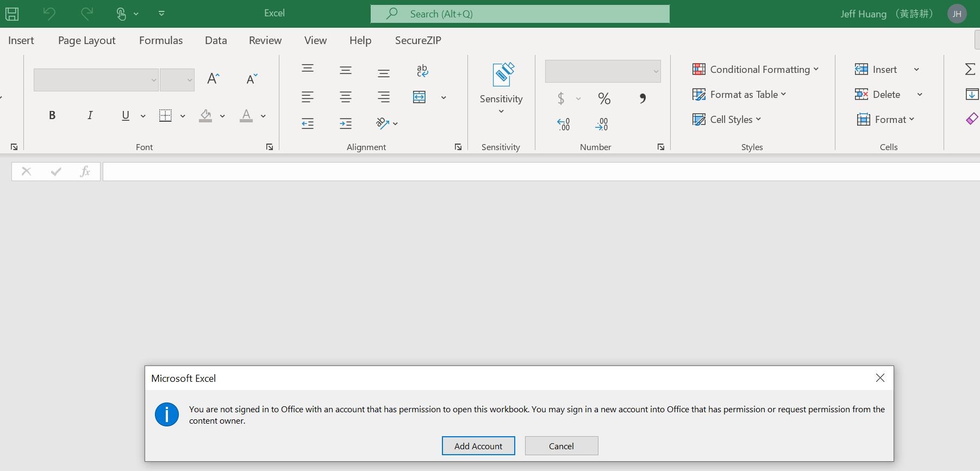Select the SecureZIP tab
This screenshot has width=980, height=471.
418,40
